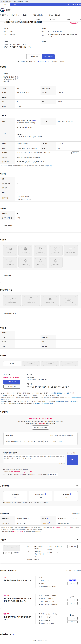Jump to 근무조건 section tab

[23, 19]
